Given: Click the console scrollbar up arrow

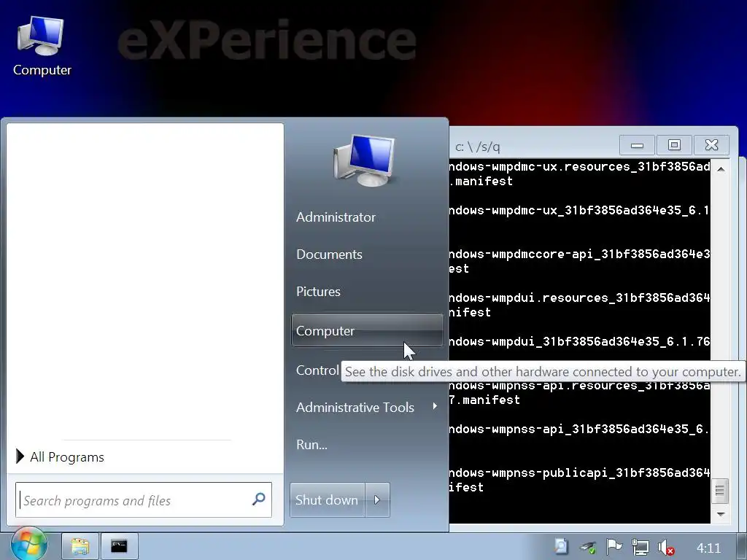Looking at the screenshot, I should coord(721,169).
